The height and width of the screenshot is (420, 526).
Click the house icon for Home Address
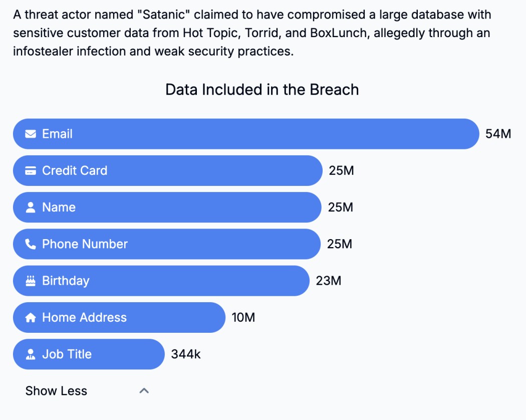pos(31,318)
